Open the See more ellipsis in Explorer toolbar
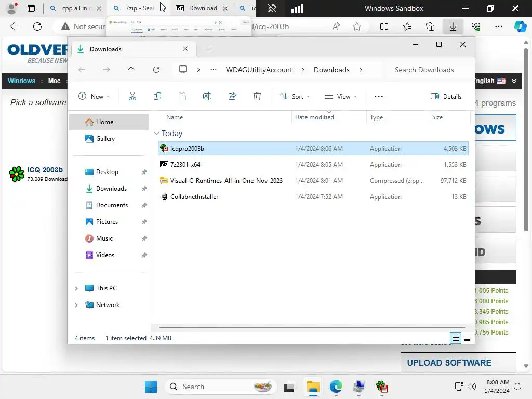 [x=379, y=96]
